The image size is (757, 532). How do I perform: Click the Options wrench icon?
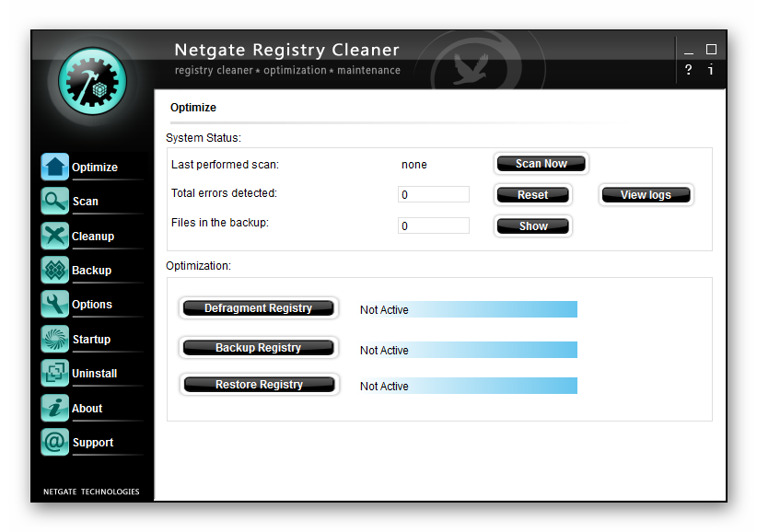coord(54,304)
